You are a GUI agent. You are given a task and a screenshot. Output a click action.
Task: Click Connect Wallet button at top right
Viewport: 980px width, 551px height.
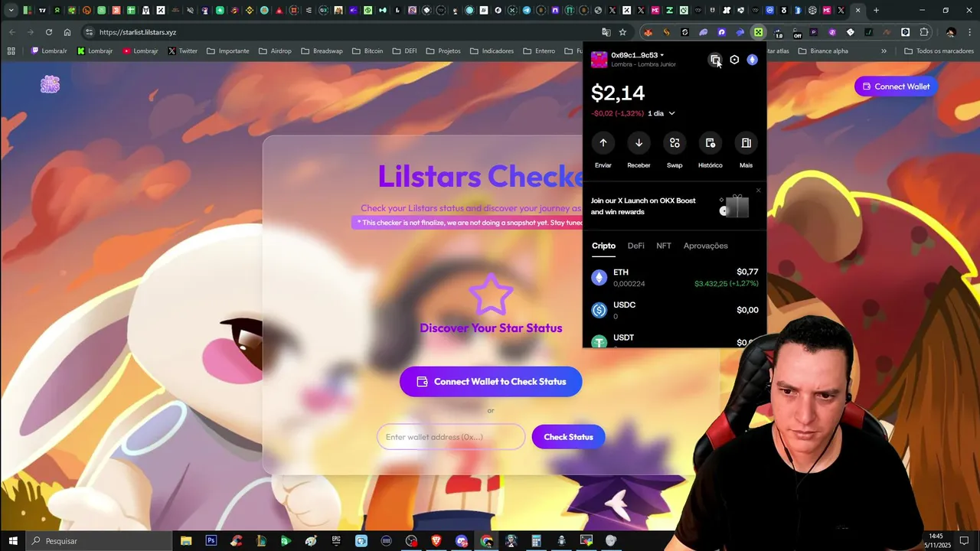click(896, 86)
